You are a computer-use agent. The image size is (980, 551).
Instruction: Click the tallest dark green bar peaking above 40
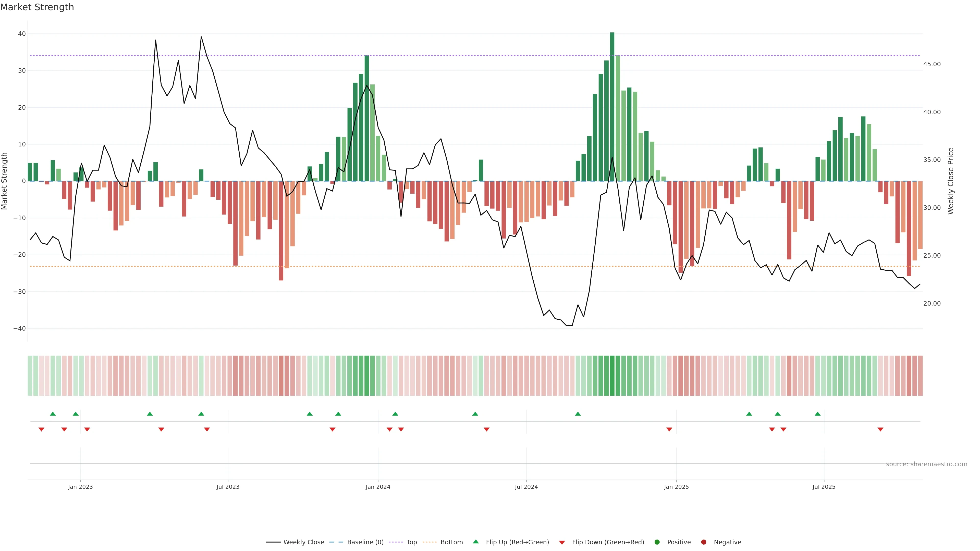click(x=612, y=106)
